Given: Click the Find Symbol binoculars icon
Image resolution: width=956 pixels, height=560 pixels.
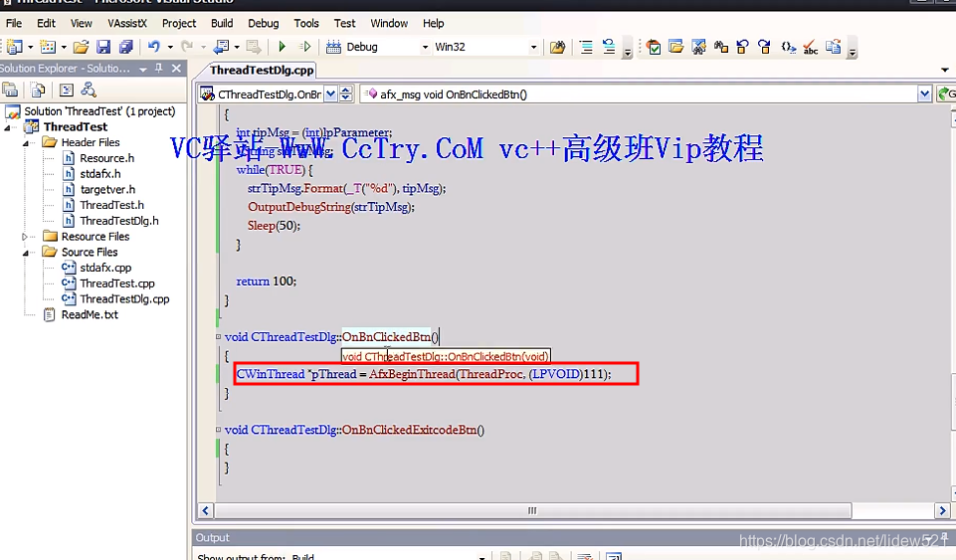Looking at the screenshot, I should (698, 47).
